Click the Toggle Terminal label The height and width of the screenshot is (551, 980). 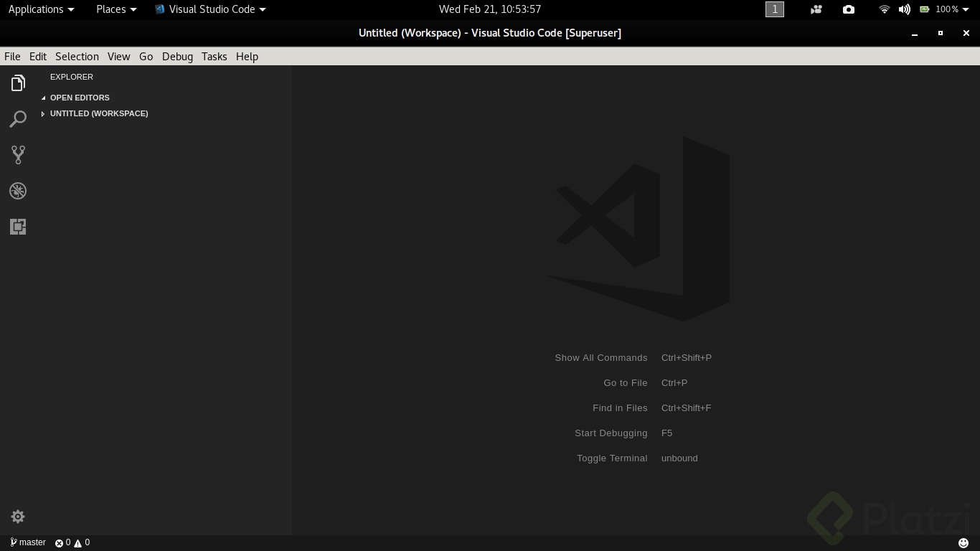612,458
